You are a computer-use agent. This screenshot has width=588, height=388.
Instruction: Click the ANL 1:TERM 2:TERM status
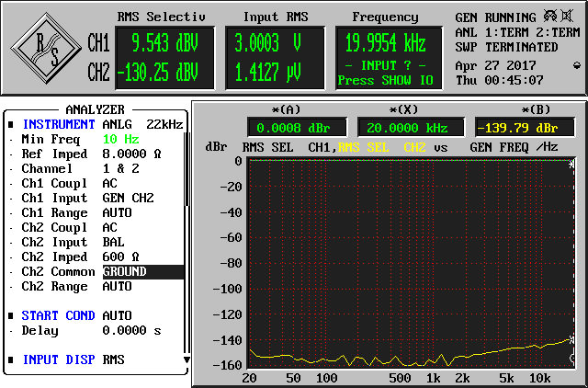517,33
